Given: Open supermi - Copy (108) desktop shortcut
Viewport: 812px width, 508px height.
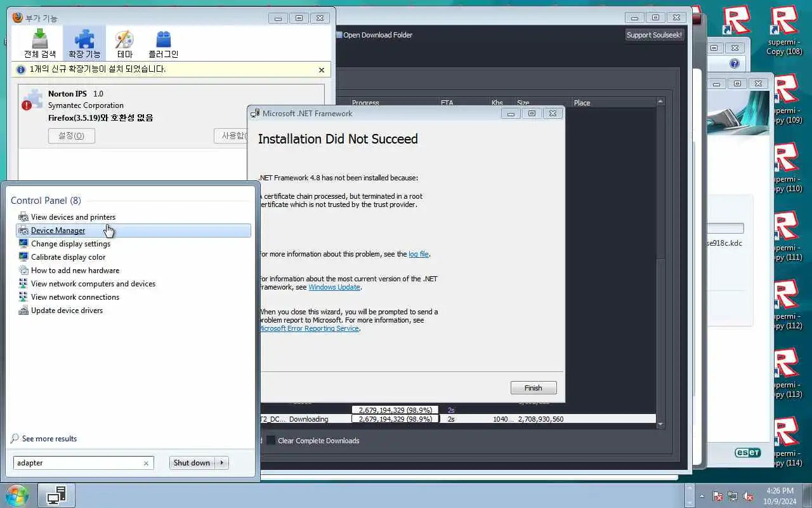Looking at the screenshot, I should 785,30.
